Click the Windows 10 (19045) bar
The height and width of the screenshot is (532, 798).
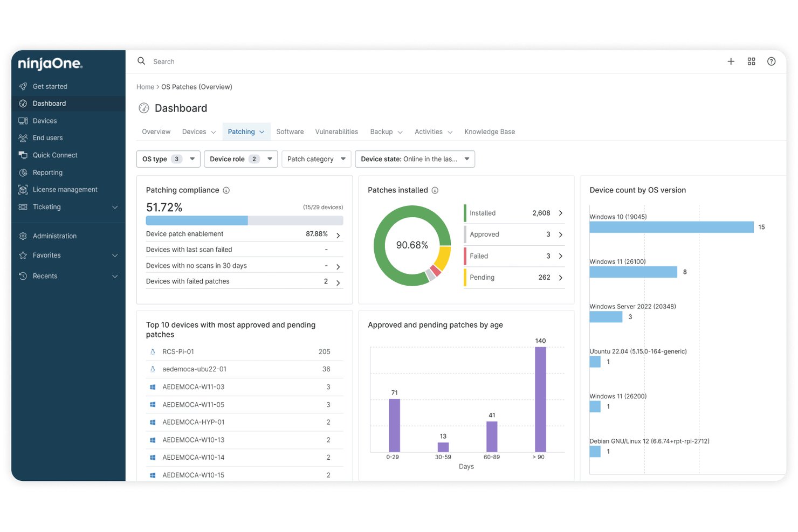tap(671, 227)
